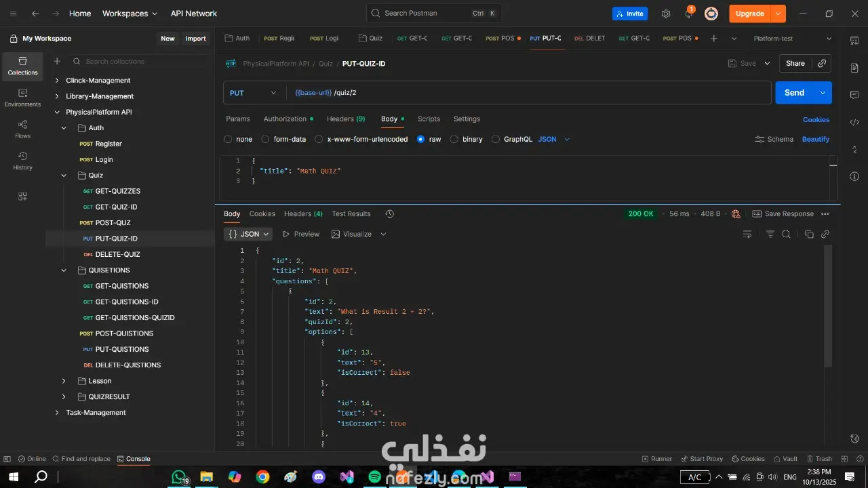Switch to the Authorization tab

pos(288,119)
